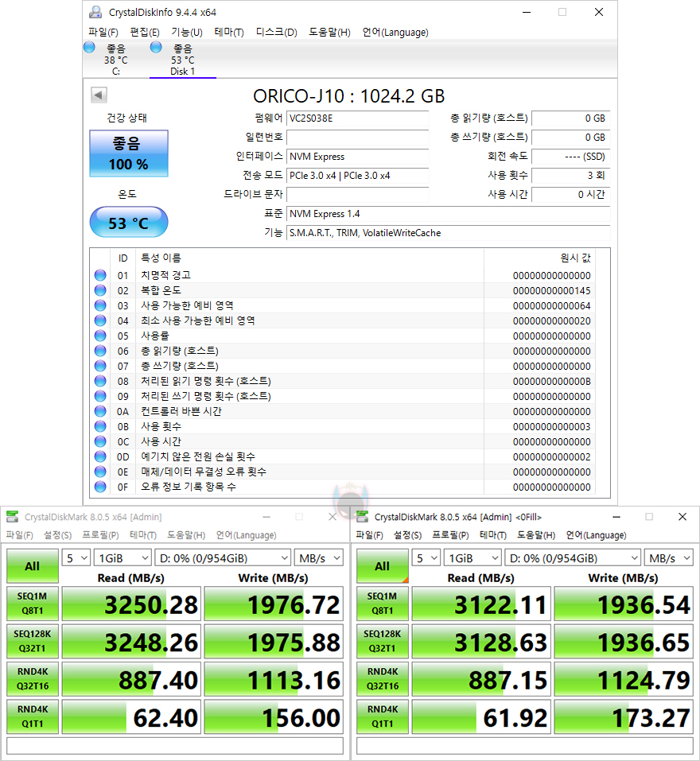This screenshot has height=761, width=700.
Task: Run SEQ1M Q8T1 test in right 0Fill window
Action: (383, 604)
